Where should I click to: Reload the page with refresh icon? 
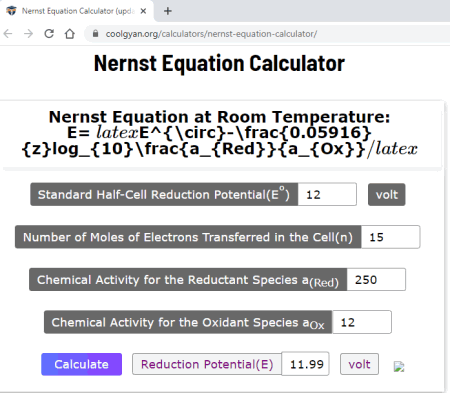click(x=49, y=34)
